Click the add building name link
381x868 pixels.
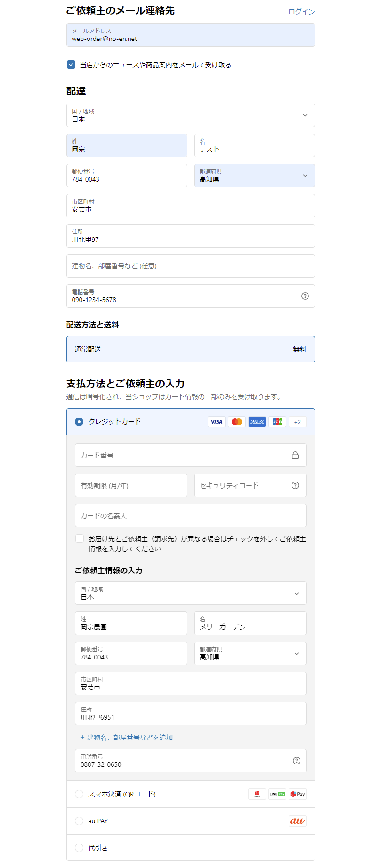pos(126,738)
